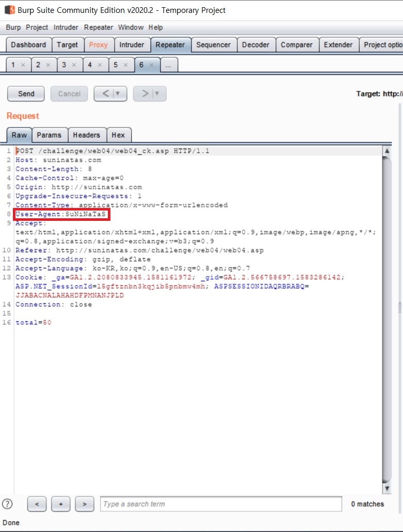Click the Send button
The image size is (403, 532).
point(26,93)
